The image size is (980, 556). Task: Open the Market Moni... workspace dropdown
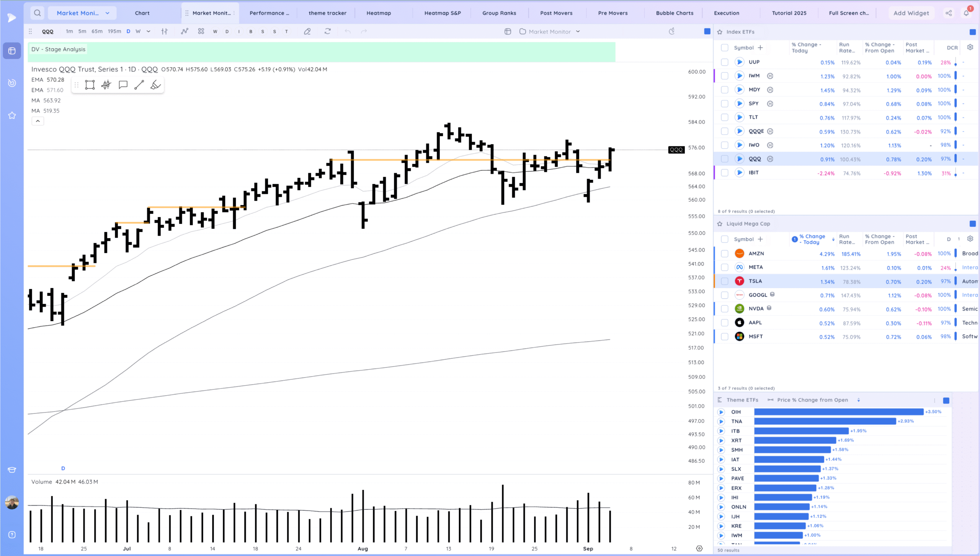(x=83, y=13)
